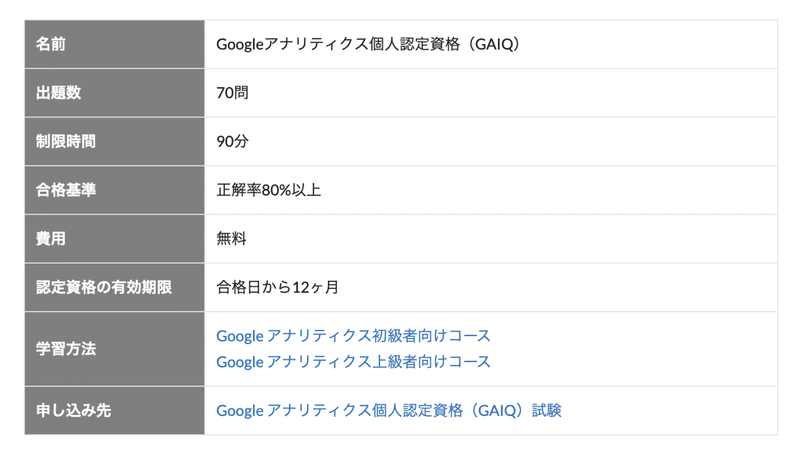800x459 pixels.
Task: Click the 合格基準 header cell
Action: tap(115, 190)
